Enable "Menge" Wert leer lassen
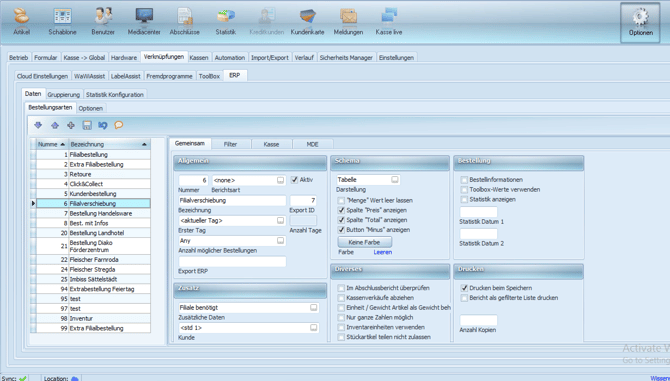 341,200
